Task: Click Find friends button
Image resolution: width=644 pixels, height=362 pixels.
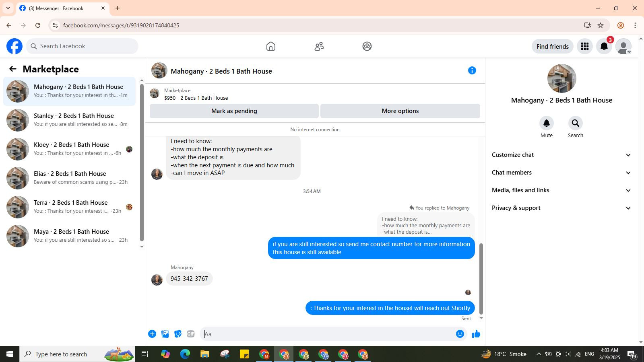Action: (x=553, y=46)
